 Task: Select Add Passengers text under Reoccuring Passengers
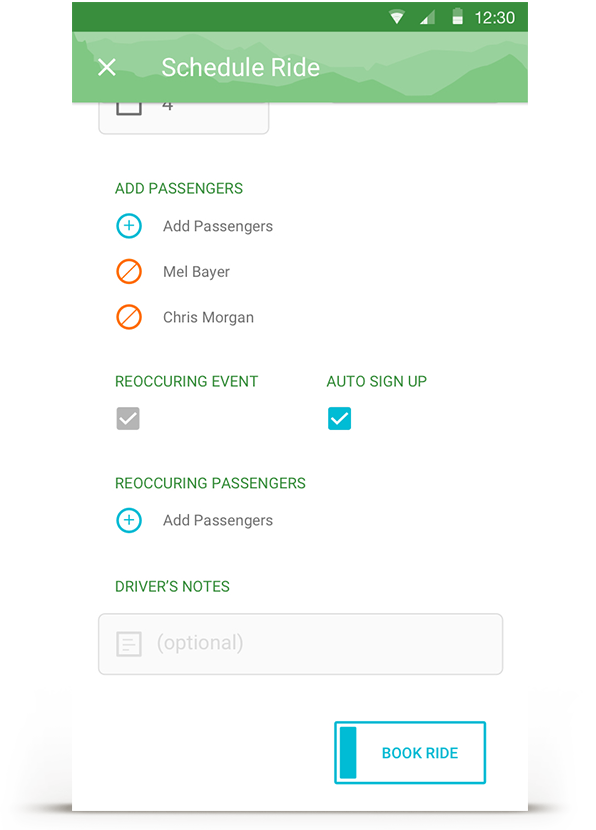tap(218, 521)
